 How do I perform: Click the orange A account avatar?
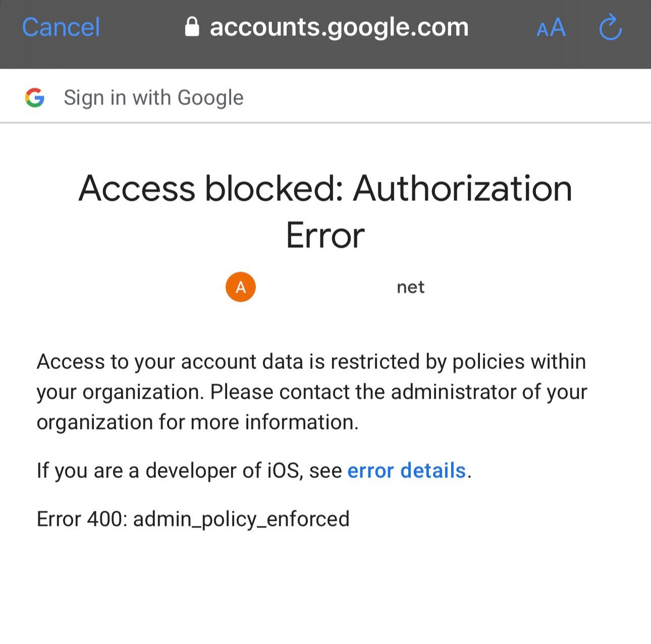point(241,287)
